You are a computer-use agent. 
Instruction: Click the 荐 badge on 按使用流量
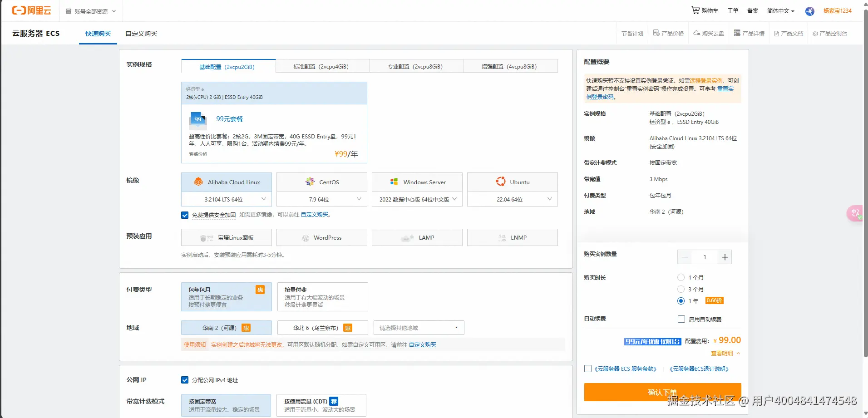(x=334, y=402)
